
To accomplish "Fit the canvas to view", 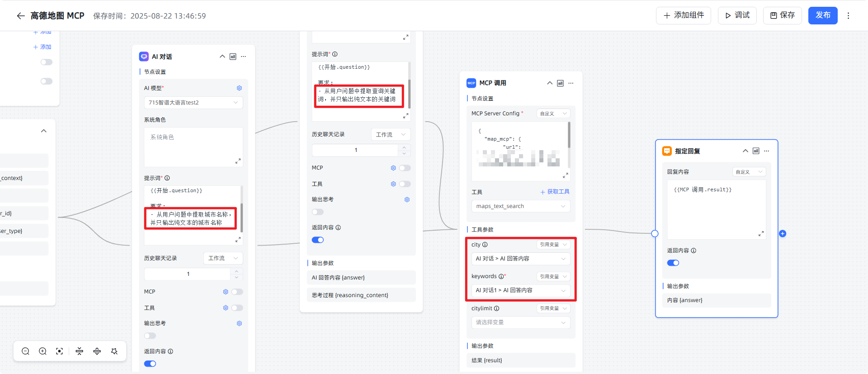I will coord(59,351).
